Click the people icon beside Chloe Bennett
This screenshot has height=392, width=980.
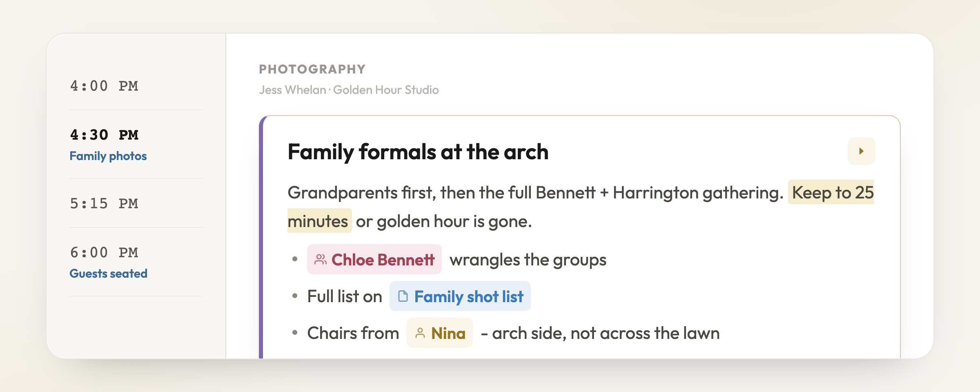tap(321, 259)
